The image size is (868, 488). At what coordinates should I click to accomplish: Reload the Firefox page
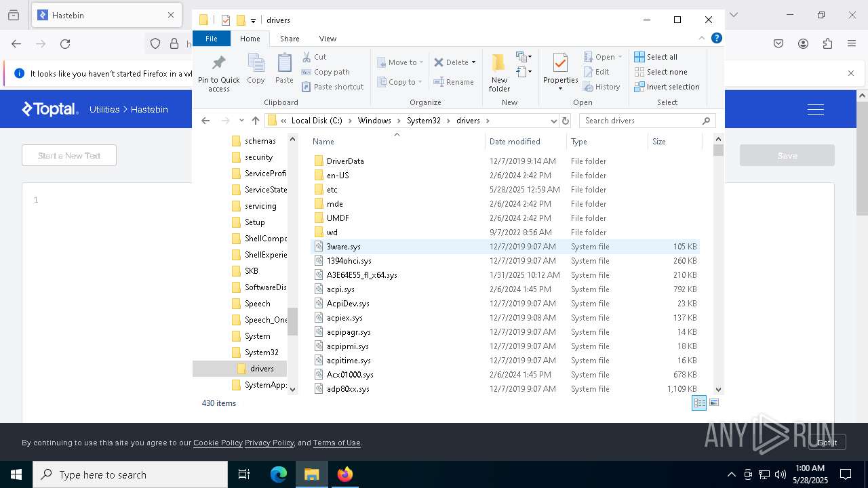click(65, 44)
